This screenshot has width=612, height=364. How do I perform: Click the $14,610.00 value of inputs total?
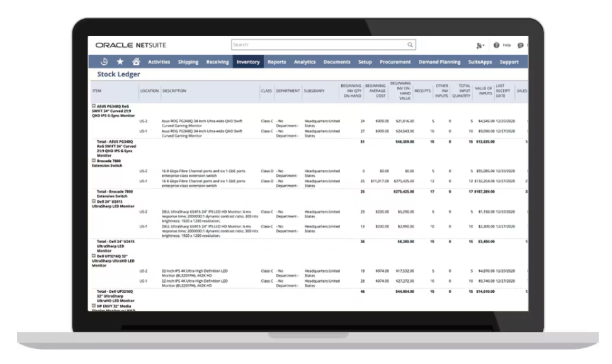[x=485, y=292]
